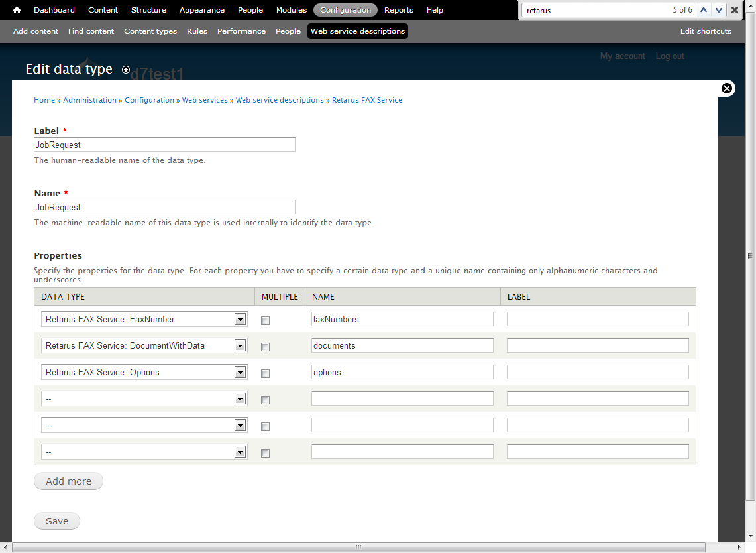Open People in the top admin menu
756x553 pixels.
coord(250,10)
